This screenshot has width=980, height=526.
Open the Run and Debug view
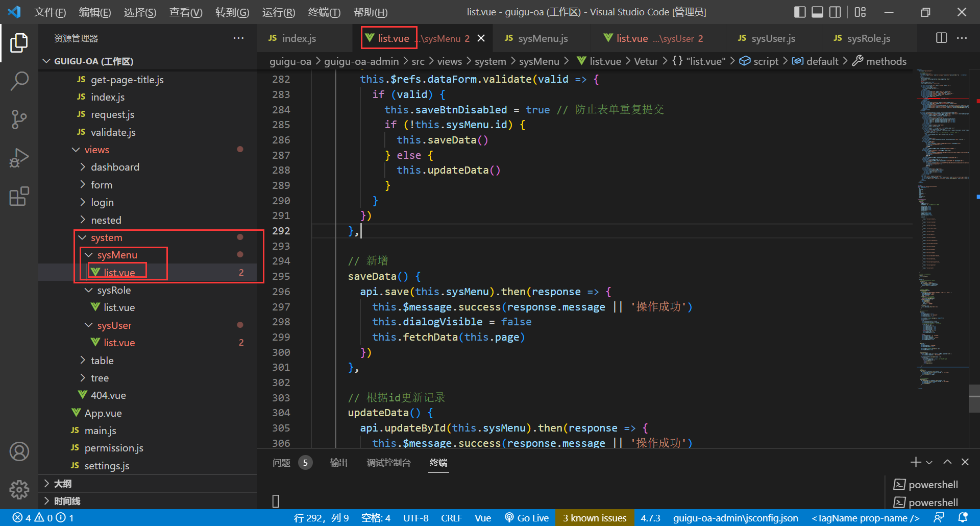pos(19,158)
